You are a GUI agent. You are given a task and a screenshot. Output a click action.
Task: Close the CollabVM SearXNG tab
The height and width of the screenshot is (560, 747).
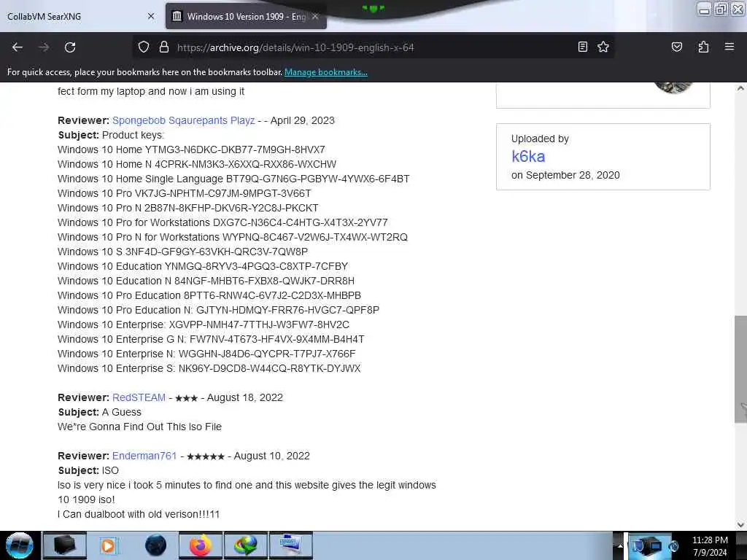[151, 16]
